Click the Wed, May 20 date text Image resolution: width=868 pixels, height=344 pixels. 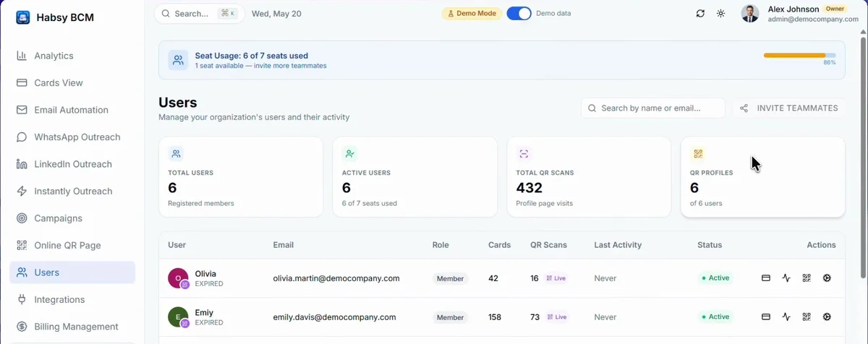pyautogui.click(x=276, y=14)
